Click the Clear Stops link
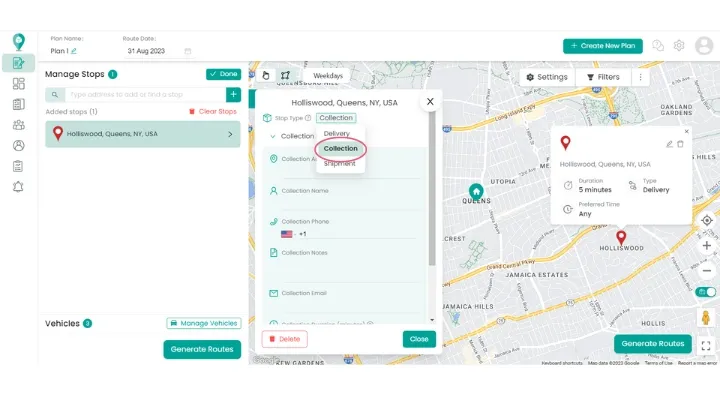 213,112
